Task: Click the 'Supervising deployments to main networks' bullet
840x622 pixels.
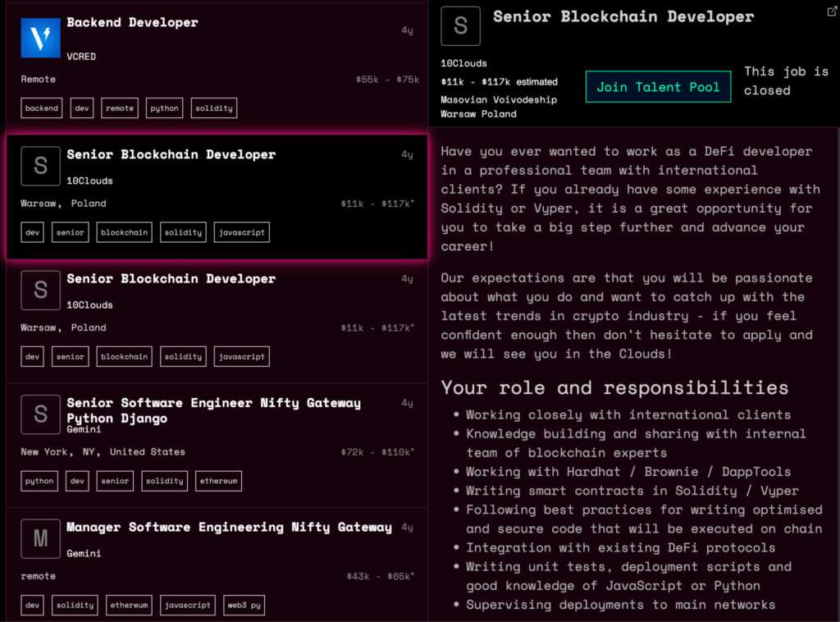Action: (x=620, y=605)
